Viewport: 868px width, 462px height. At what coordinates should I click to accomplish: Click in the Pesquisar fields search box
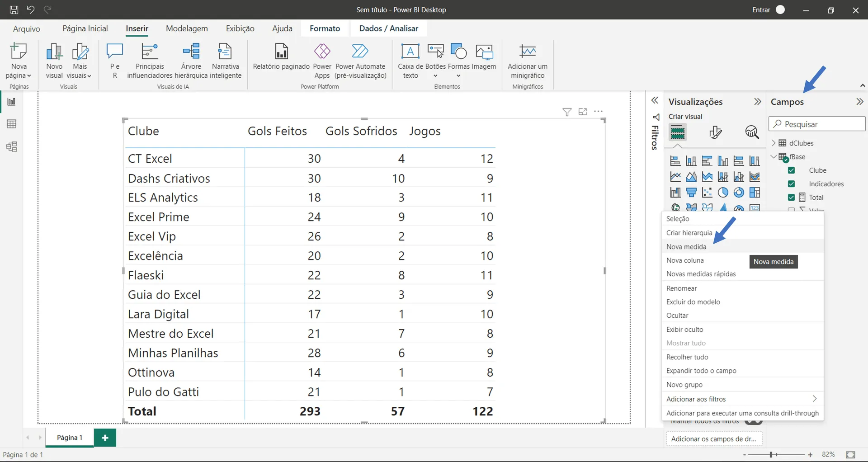tap(817, 124)
